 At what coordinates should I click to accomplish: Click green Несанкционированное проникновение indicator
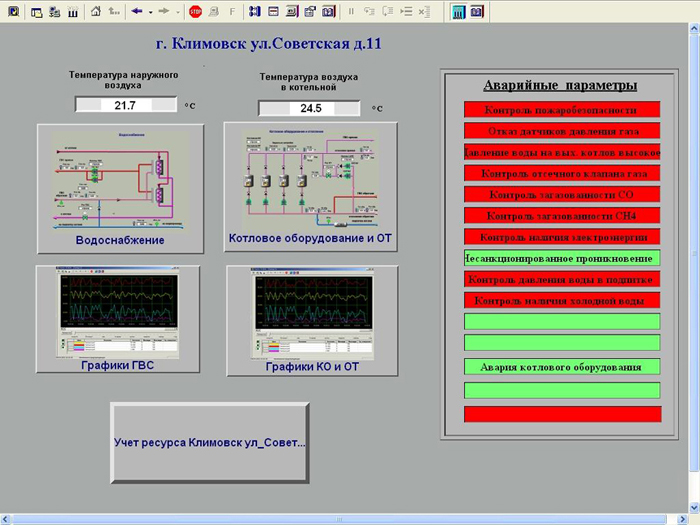pos(562,258)
